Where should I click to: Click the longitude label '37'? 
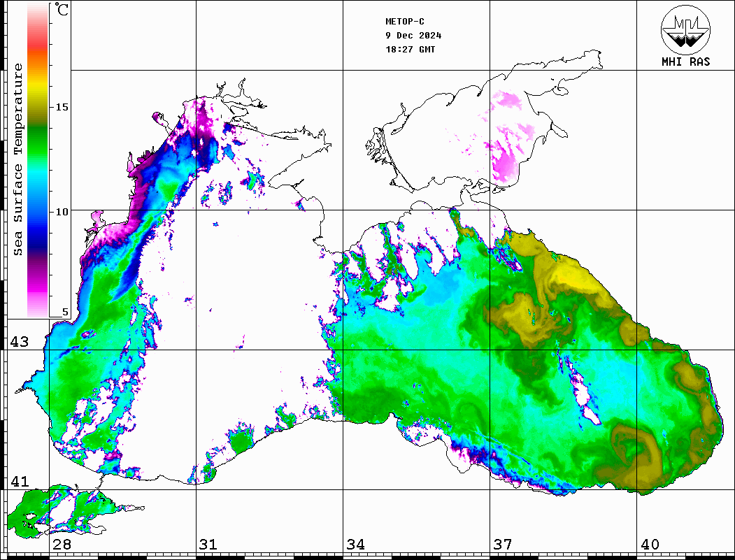point(503,545)
